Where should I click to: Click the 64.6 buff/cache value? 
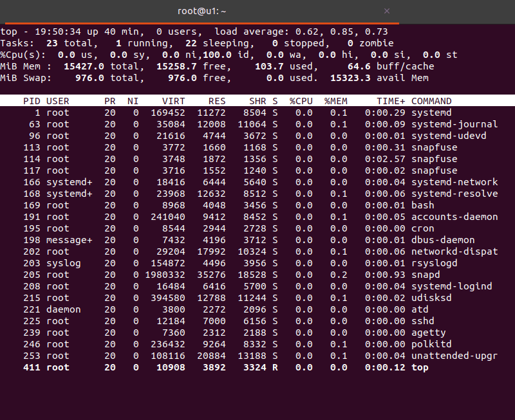click(x=359, y=66)
